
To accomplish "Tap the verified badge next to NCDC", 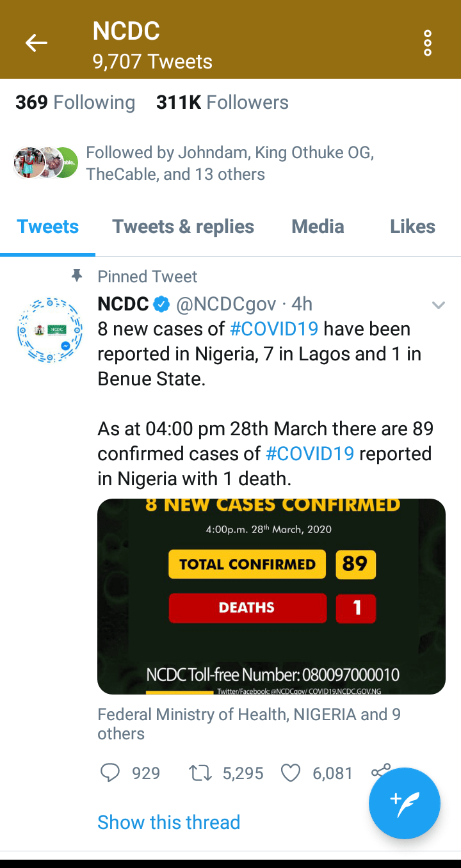I will [162, 304].
